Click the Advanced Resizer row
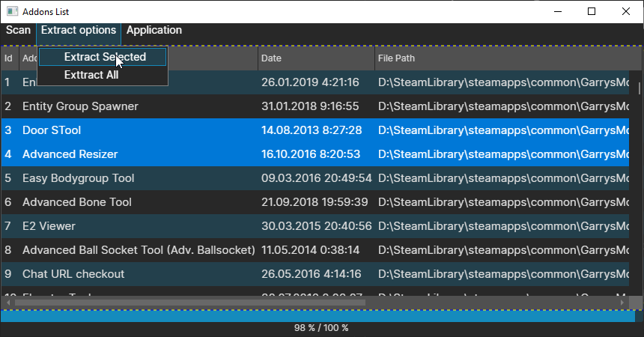The height and width of the screenshot is (337, 644). (70, 154)
